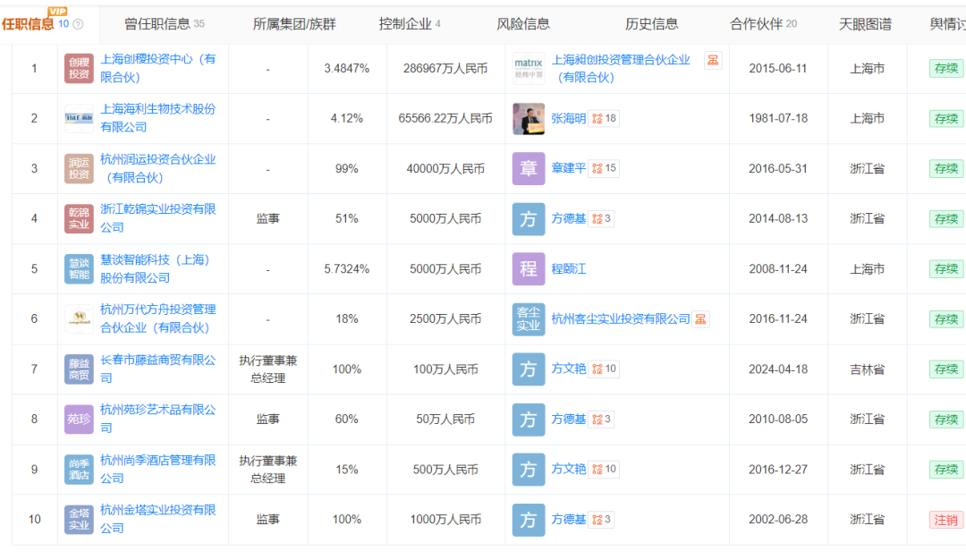Open 杭州客尘实业投资有限公司 link

coord(621,319)
